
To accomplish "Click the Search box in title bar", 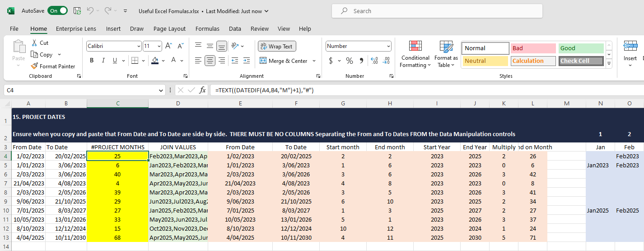I will (437, 11).
